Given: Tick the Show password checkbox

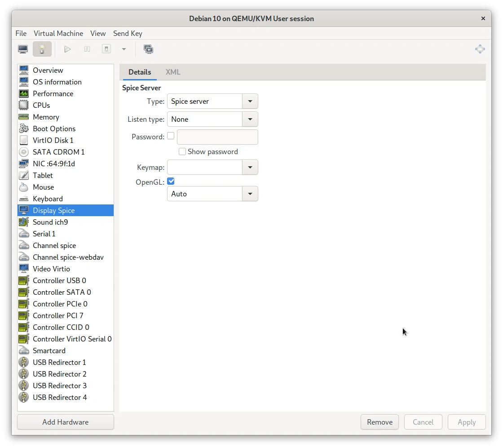Looking at the screenshot, I should pyautogui.click(x=182, y=151).
